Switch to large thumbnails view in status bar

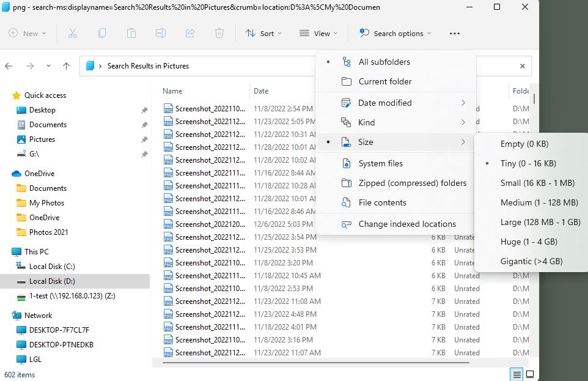click(x=530, y=373)
